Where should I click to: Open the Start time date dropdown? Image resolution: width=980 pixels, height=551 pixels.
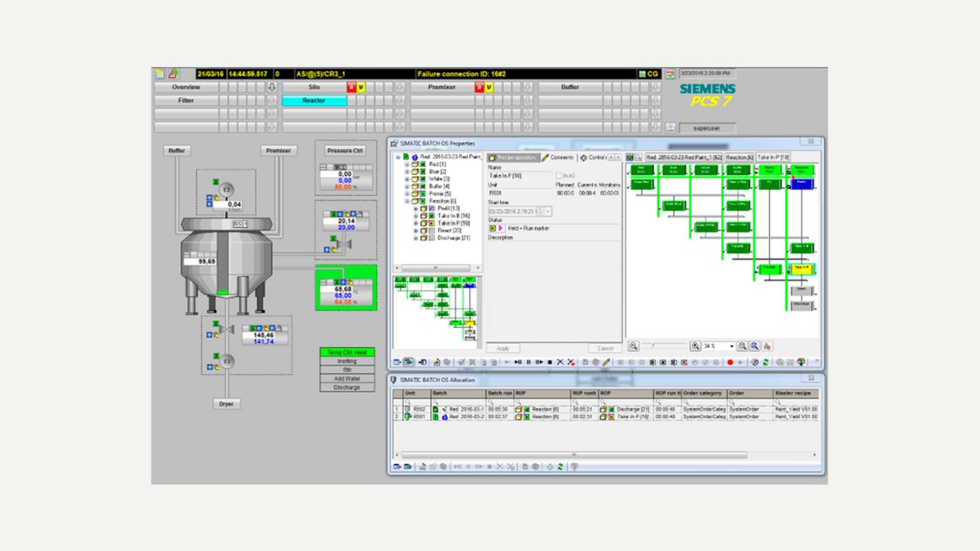548,212
